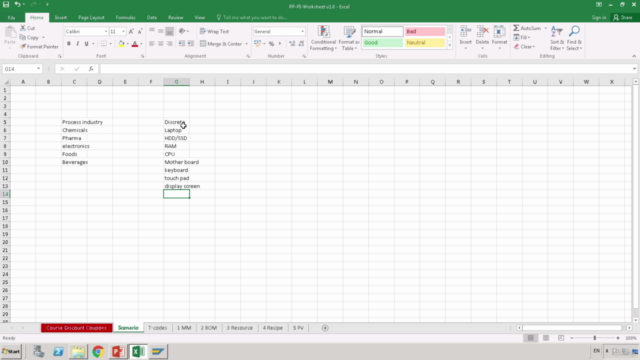This screenshot has height=360, width=640.
Task: Toggle Merge & Center
Action: (221, 44)
